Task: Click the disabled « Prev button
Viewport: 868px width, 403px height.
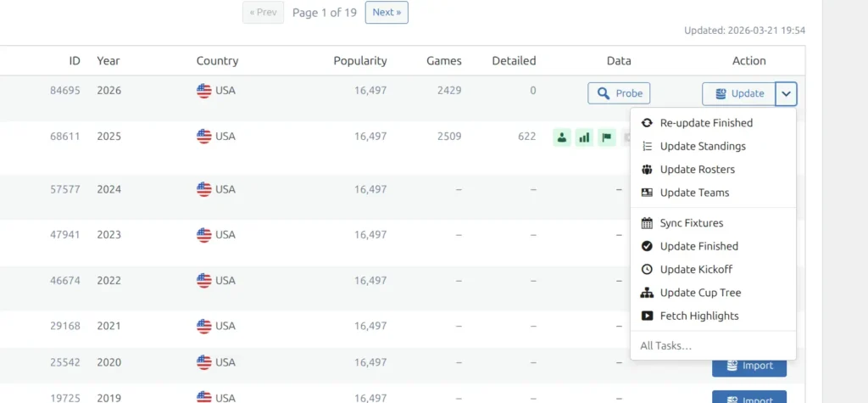Action: pos(263,12)
